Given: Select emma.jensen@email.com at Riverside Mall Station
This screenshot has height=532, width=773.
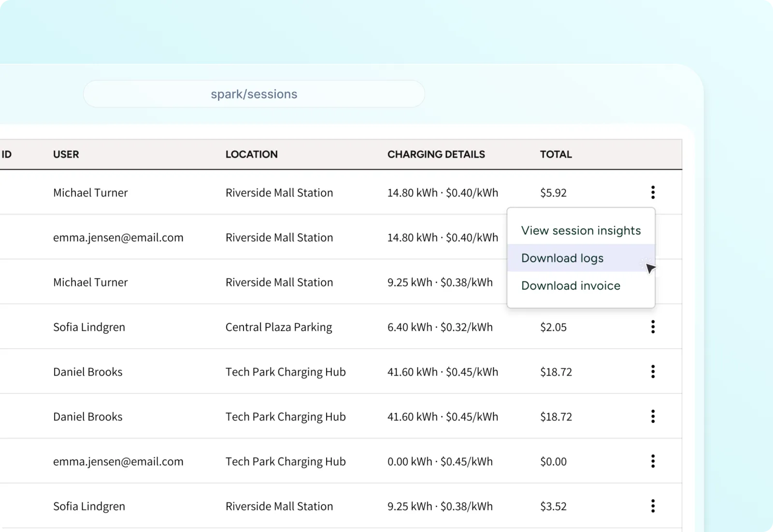Looking at the screenshot, I should coord(118,238).
